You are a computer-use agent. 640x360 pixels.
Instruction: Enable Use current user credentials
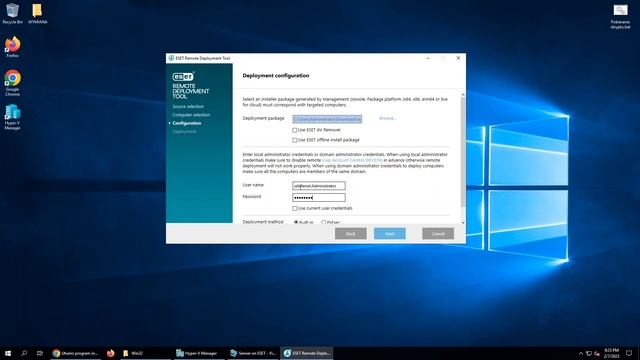tap(294, 208)
